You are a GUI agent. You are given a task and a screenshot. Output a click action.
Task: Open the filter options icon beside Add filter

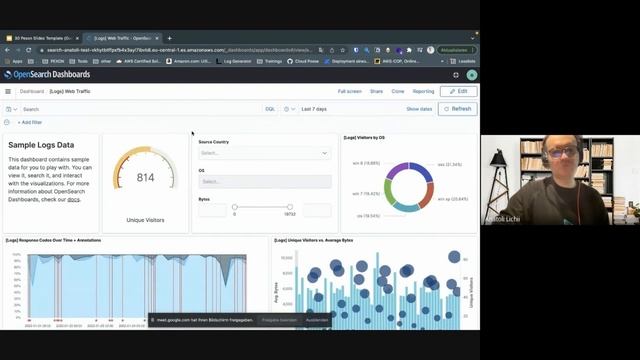tap(7, 122)
